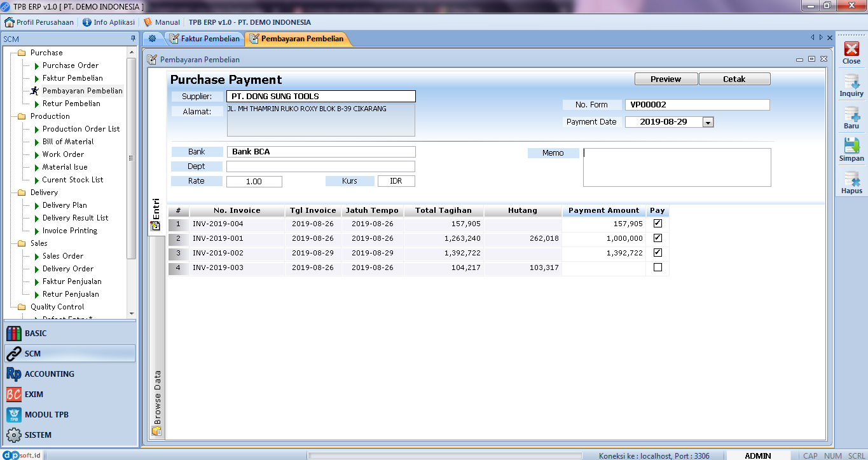Open the SISTEM settings module
The height and width of the screenshot is (460, 868).
click(x=38, y=435)
